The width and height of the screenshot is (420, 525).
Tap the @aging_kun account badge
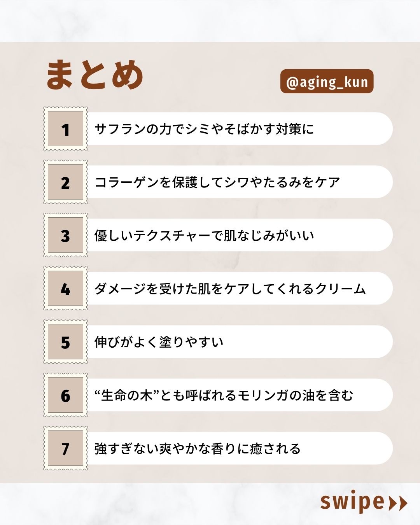(x=327, y=82)
